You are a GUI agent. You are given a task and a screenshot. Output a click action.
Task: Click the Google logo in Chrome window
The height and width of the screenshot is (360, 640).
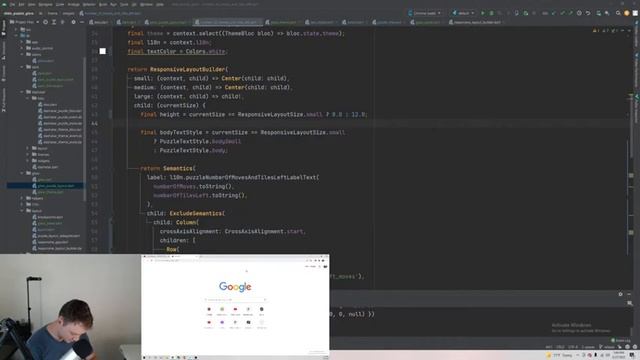(235, 287)
